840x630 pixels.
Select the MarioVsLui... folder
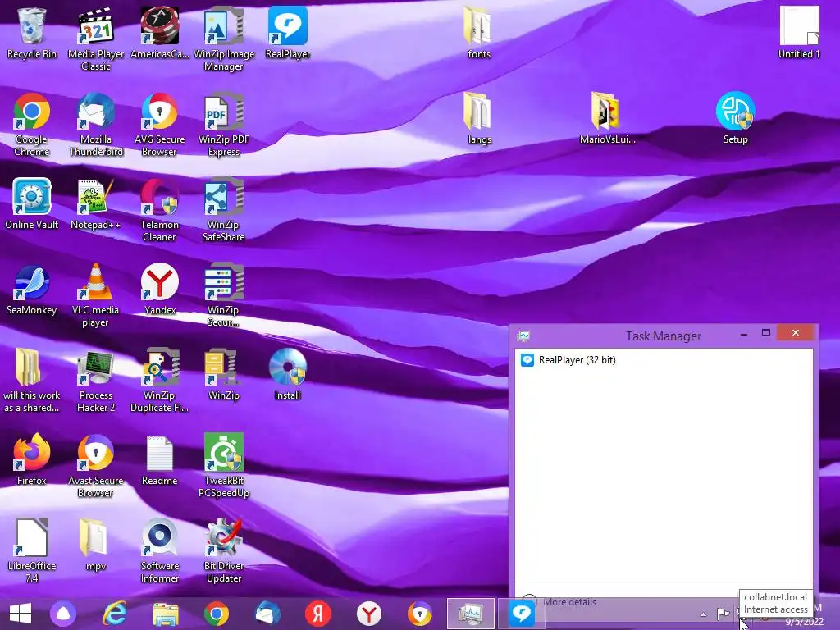pyautogui.click(x=607, y=118)
